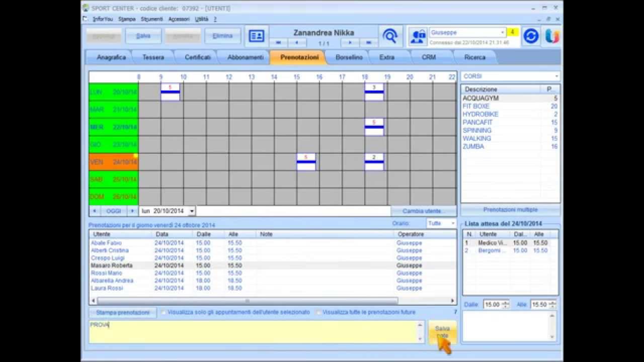The image size is (644, 362).
Task: Select the ZUMBA course row
Action: tap(510, 146)
